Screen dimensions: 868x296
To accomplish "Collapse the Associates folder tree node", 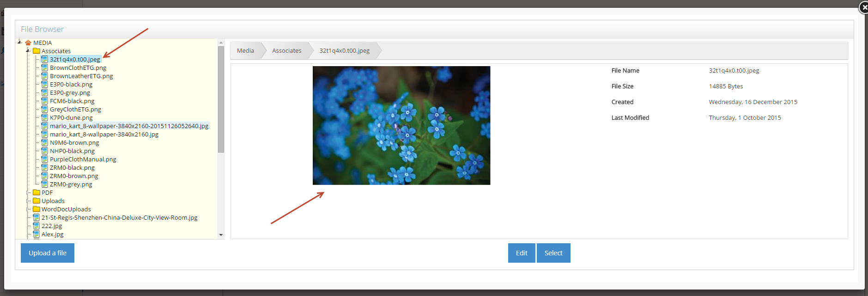I will [28, 51].
